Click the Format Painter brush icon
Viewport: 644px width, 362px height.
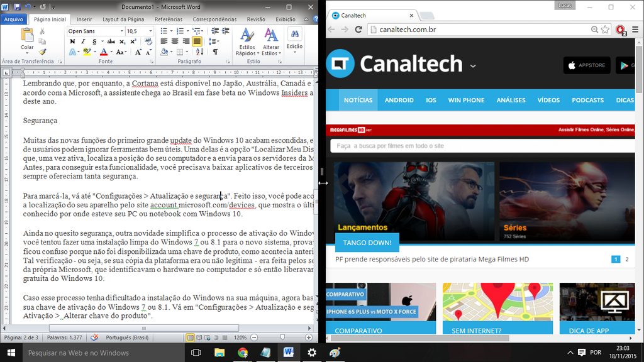(x=42, y=52)
